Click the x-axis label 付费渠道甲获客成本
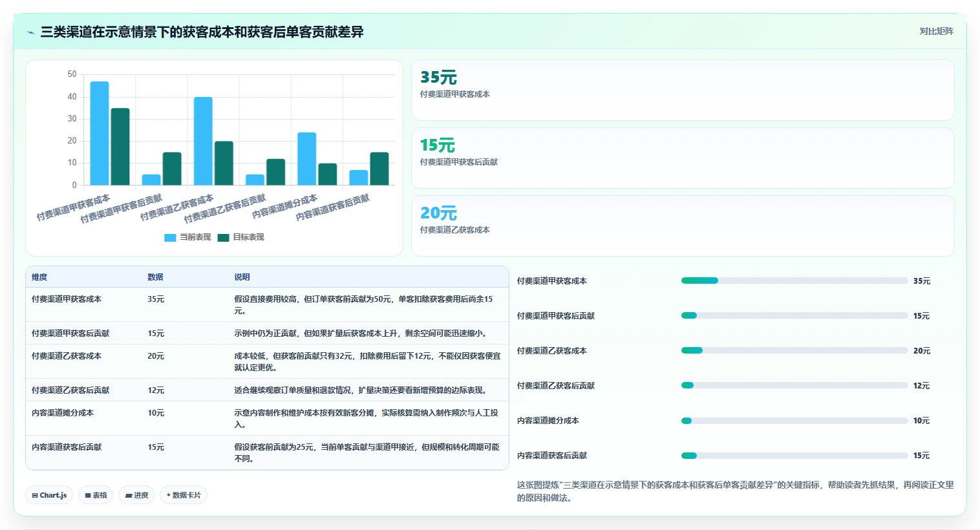The width and height of the screenshot is (980, 530). click(73, 207)
